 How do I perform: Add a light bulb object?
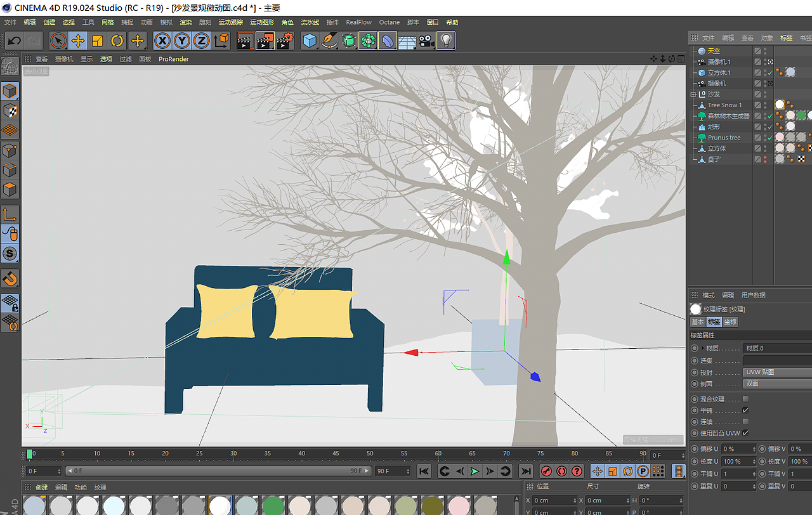pyautogui.click(x=446, y=41)
